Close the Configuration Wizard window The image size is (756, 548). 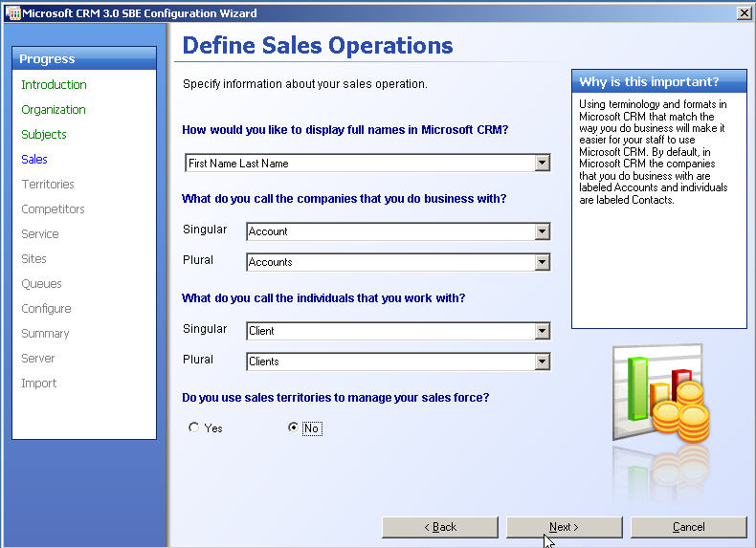[744, 13]
